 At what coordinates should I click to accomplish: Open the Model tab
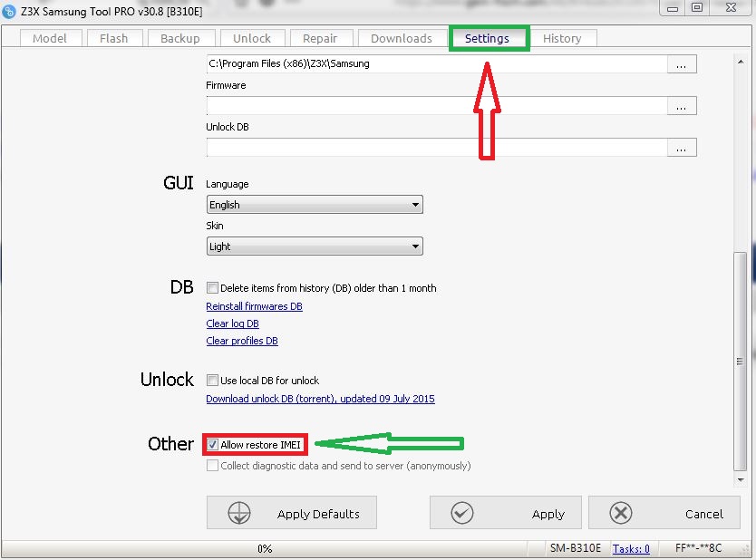click(x=50, y=39)
